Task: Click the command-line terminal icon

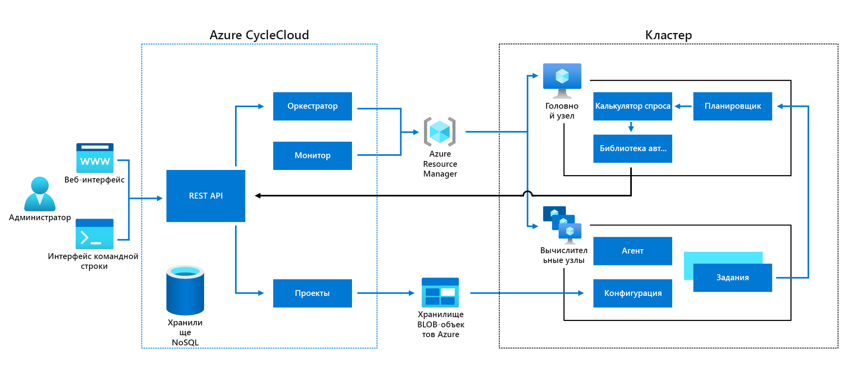Action: pyautogui.click(x=95, y=234)
